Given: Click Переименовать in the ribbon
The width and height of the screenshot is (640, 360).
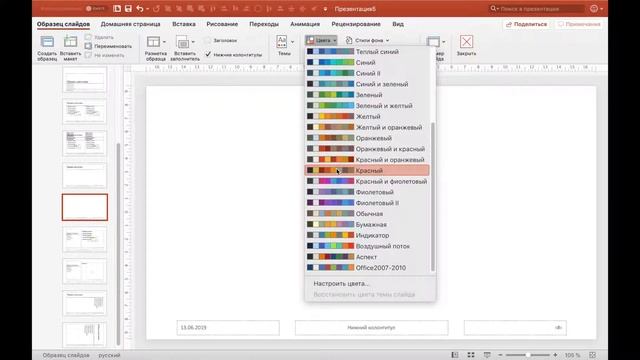Looking at the screenshot, I should 109,46.
